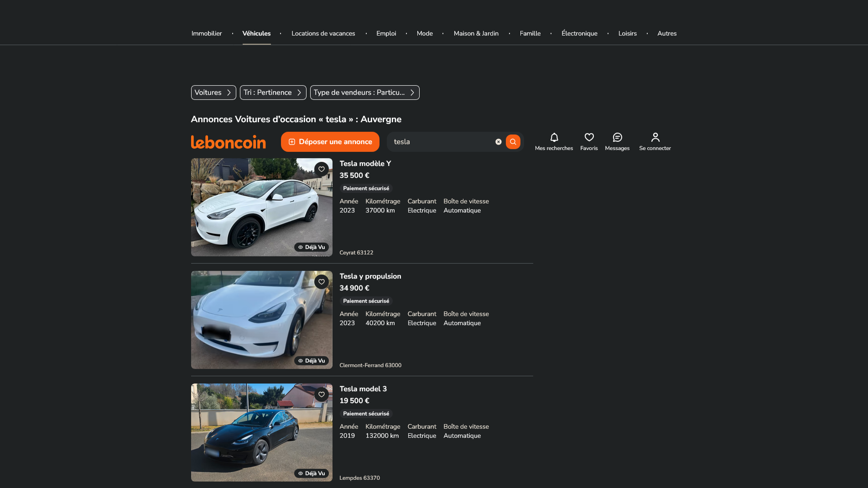Click Paiement sécurisé badge on Tesla model 3
This screenshot has width=868, height=488.
(x=366, y=414)
